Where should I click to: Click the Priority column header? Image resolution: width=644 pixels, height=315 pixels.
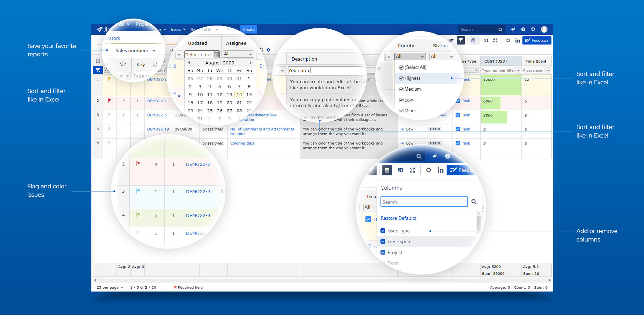pos(406,46)
